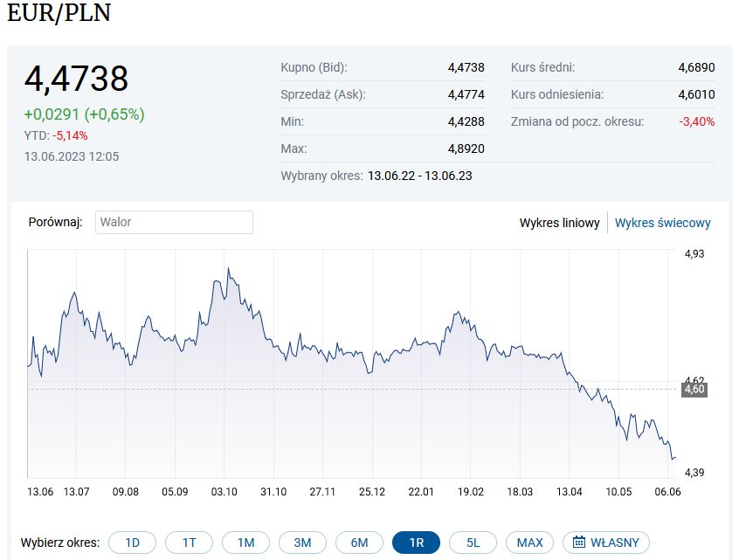This screenshot has height=560, width=739.
Task: Select the 5L five-year period
Action: tap(473, 542)
